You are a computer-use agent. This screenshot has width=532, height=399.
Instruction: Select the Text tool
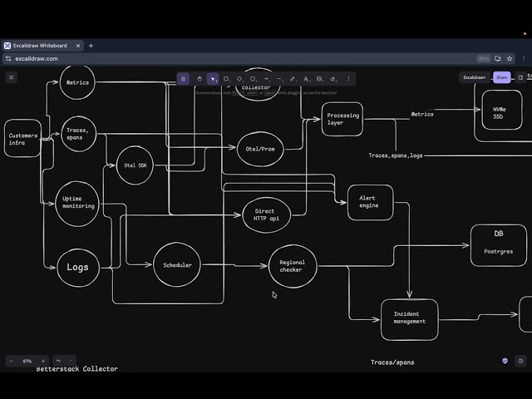click(x=306, y=79)
